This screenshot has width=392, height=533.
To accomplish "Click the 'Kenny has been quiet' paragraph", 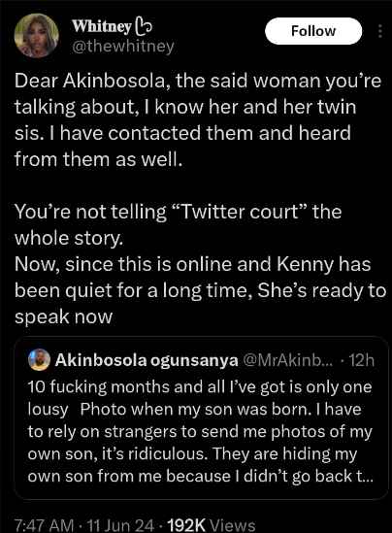I will coord(201,290).
